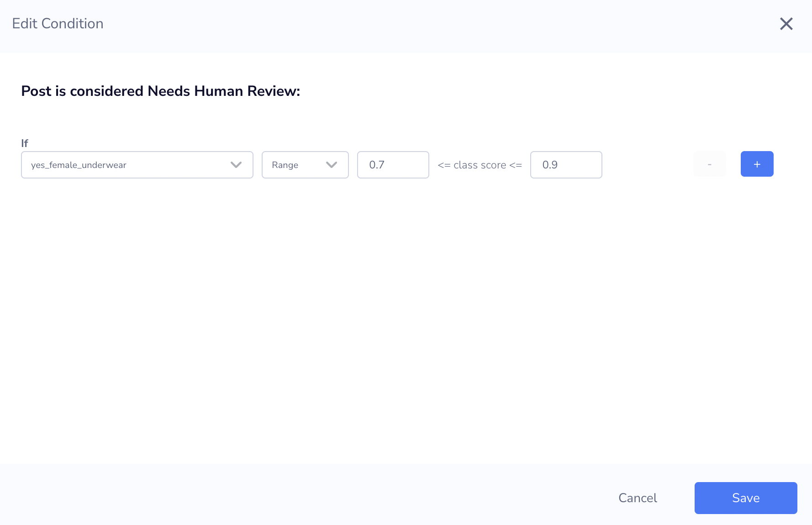This screenshot has height=525, width=812.
Task: Click the "Post is considered Needs Human Review:" heading
Action: [x=161, y=91]
